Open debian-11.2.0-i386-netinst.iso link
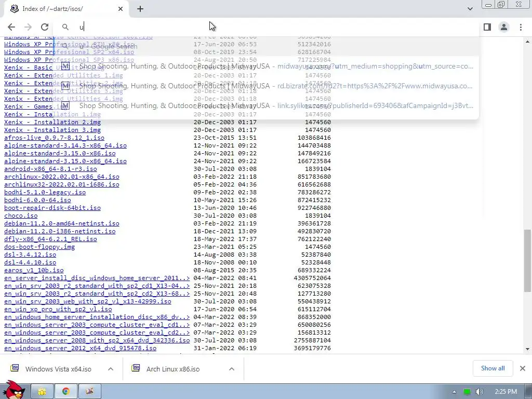 60,231
